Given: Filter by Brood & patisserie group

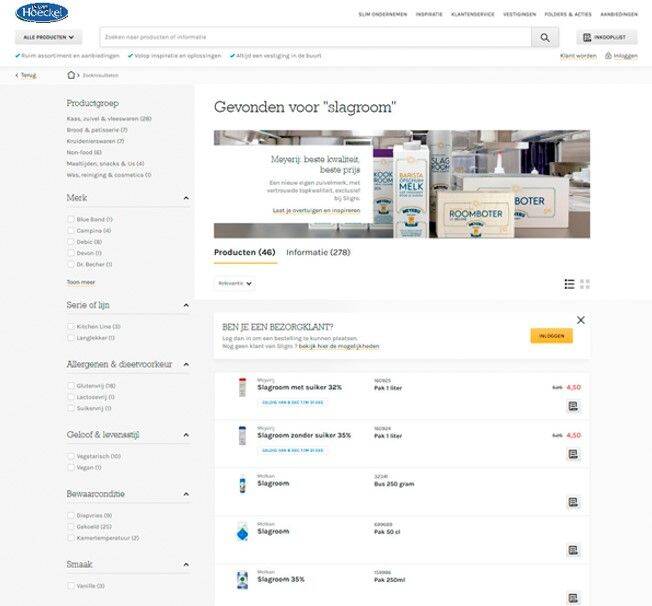Looking at the screenshot, I should (x=97, y=130).
